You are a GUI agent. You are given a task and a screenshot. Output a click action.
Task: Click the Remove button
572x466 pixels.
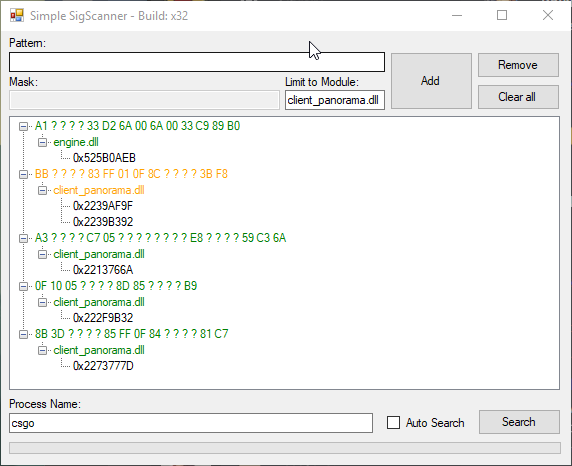518,65
